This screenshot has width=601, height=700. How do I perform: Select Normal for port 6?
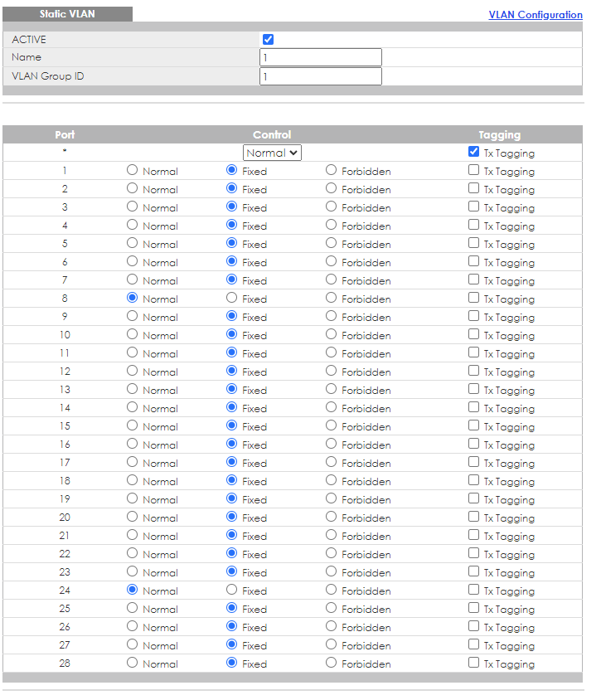tap(132, 261)
